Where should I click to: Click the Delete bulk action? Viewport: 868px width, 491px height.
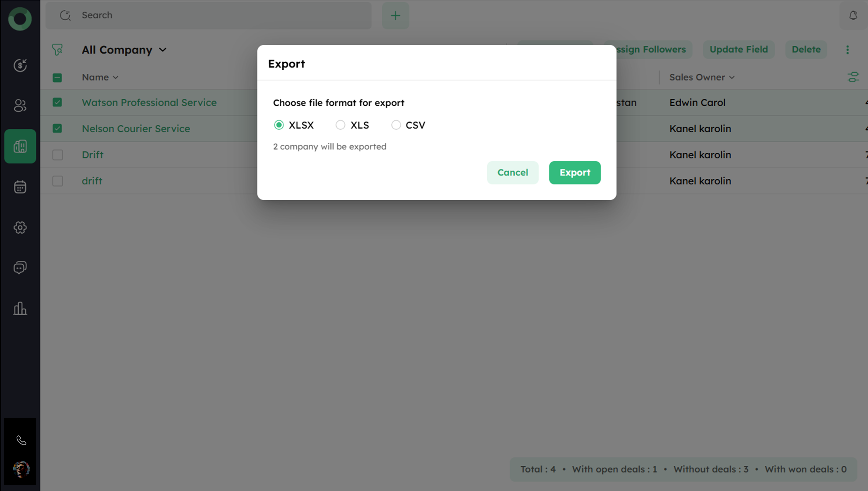tap(806, 49)
